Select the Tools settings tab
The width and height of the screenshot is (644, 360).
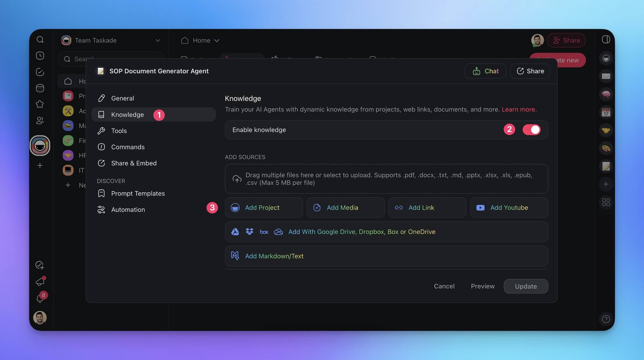[119, 131]
